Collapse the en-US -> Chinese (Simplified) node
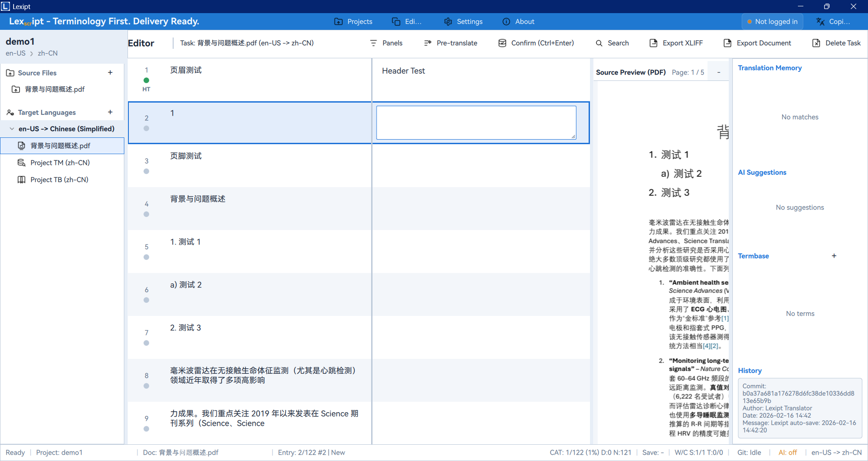 [x=12, y=129]
